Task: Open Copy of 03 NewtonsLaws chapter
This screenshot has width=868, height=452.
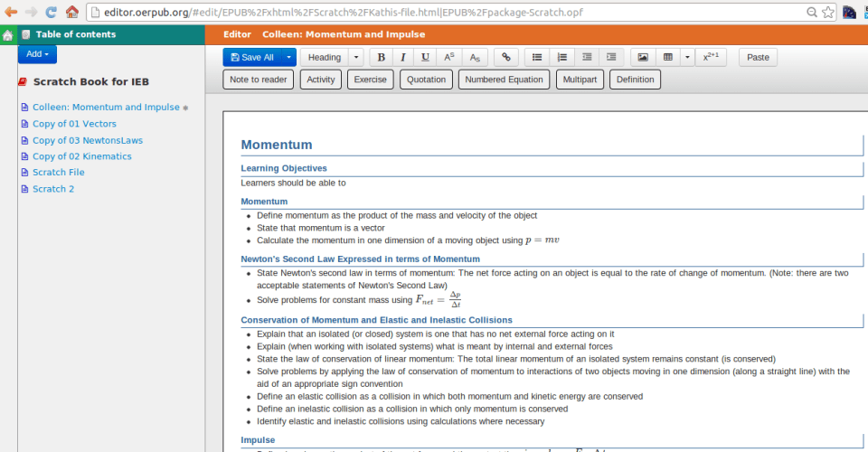Action: click(87, 140)
